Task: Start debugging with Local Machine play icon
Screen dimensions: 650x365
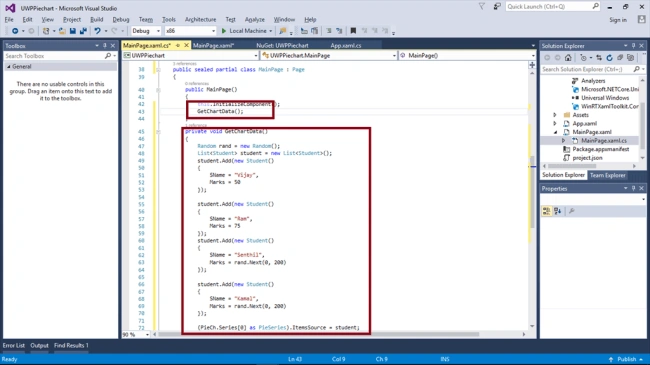Action: click(x=224, y=31)
